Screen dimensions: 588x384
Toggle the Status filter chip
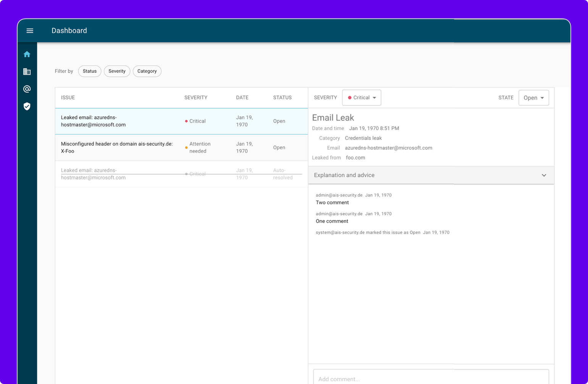tap(89, 71)
